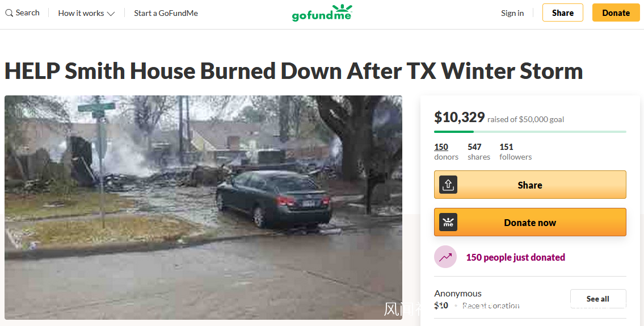The width and height of the screenshot is (644, 326).
Task: Click the search magnifier icon
Action: [9, 13]
